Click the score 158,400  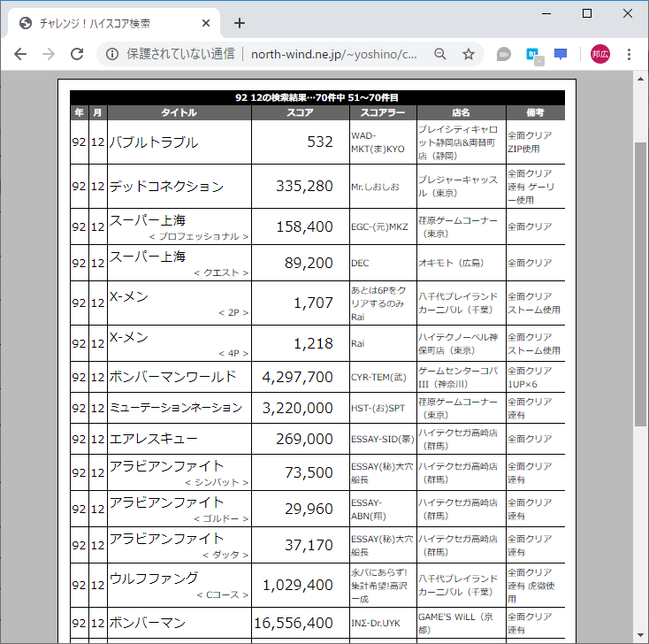click(x=304, y=227)
